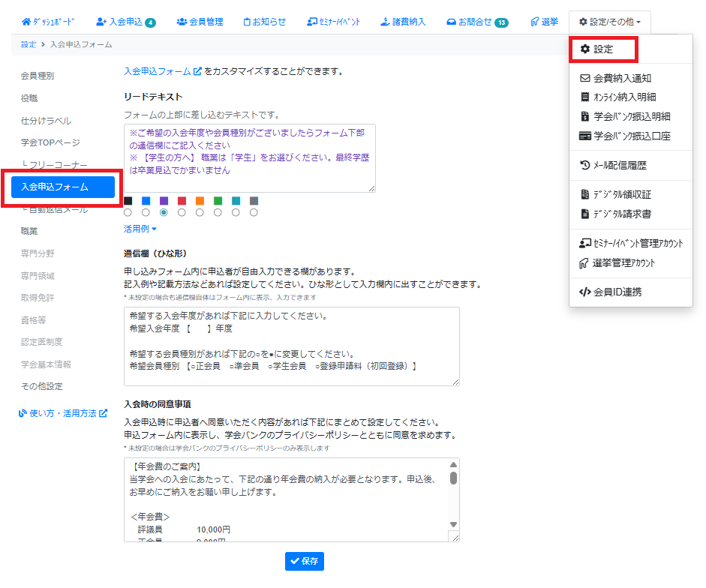The image size is (706, 588).
Task: Click the 会員管理 people icon
Action: [x=182, y=22]
